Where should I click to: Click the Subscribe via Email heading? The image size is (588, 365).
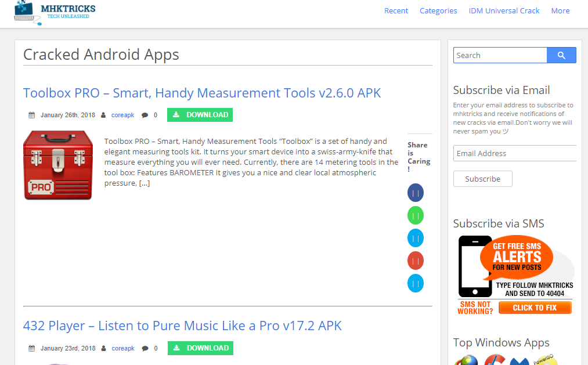tap(502, 90)
